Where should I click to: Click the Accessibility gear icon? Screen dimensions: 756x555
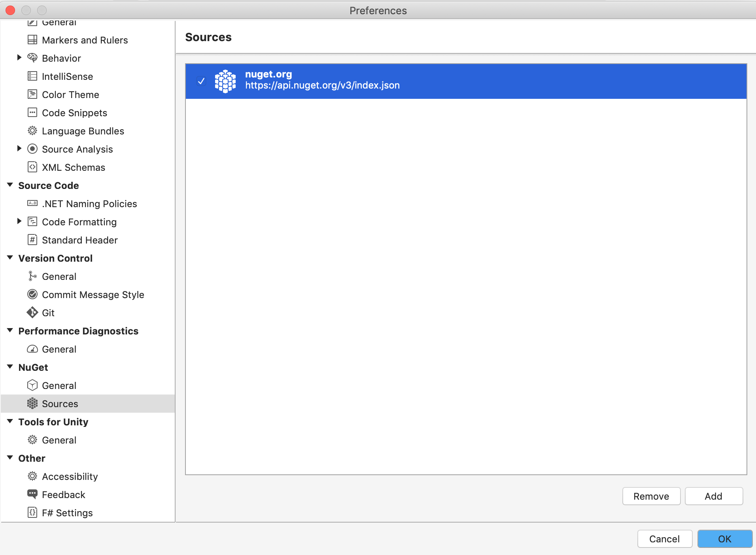click(32, 476)
